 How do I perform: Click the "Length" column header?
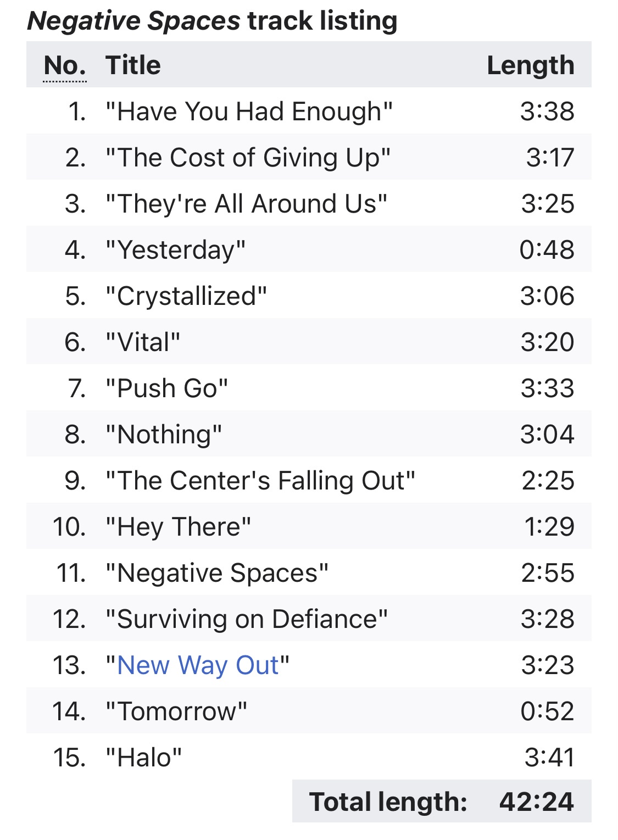[530, 65]
